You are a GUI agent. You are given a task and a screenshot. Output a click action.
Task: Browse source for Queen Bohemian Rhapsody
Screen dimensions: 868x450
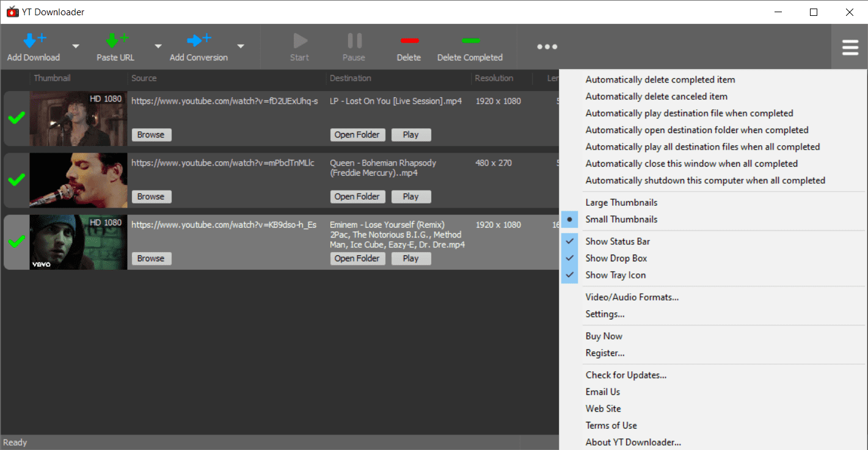(151, 197)
